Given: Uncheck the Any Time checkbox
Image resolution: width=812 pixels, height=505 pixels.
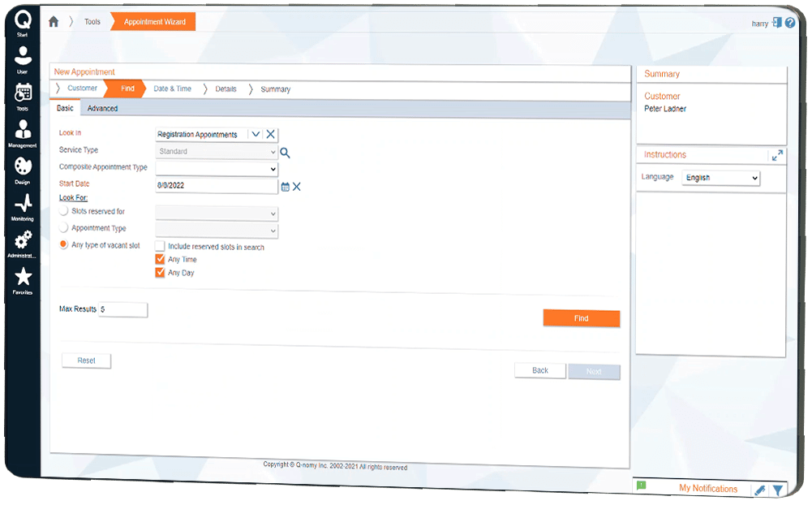Looking at the screenshot, I should (160, 260).
